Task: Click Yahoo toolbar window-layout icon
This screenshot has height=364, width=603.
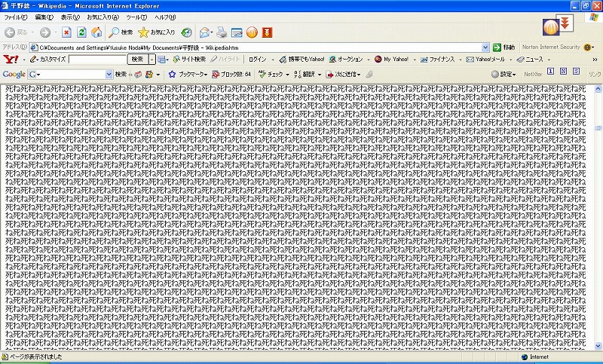Action: click(161, 60)
